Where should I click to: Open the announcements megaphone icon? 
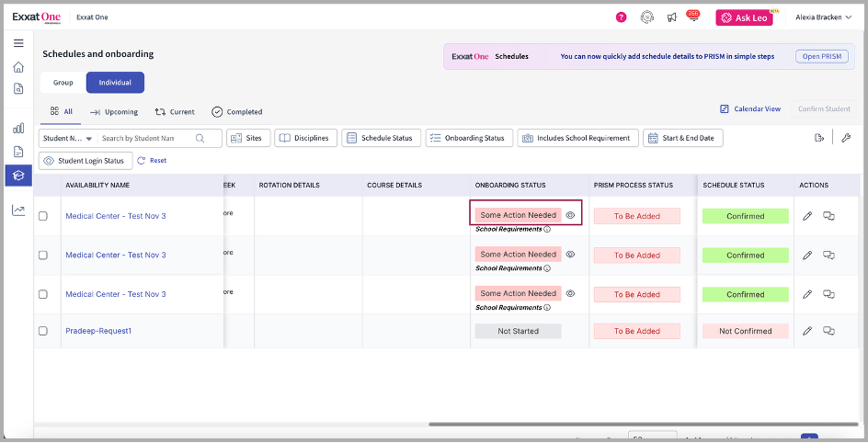click(x=672, y=17)
